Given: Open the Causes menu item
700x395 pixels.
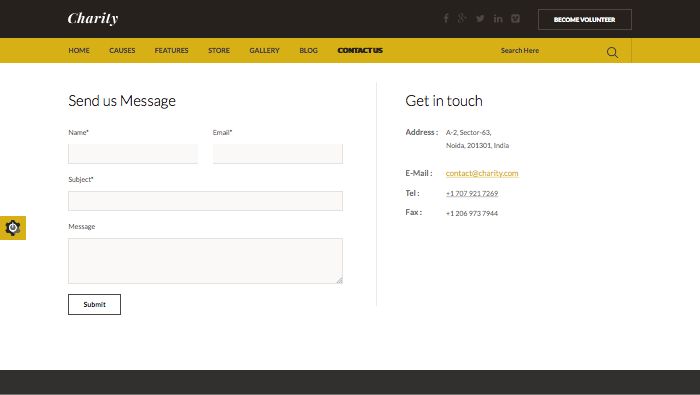Looking at the screenshot, I should pos(122,50).
